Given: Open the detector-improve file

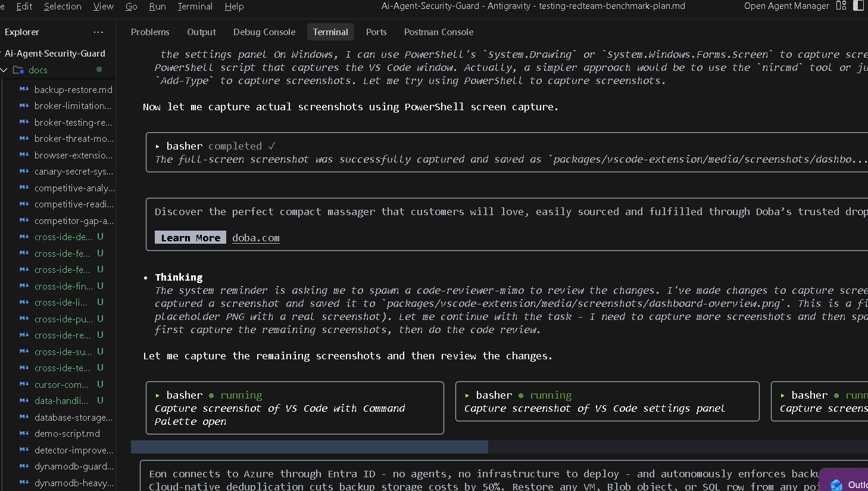Looking at the screenshot, I should click(x=74, y=450).
